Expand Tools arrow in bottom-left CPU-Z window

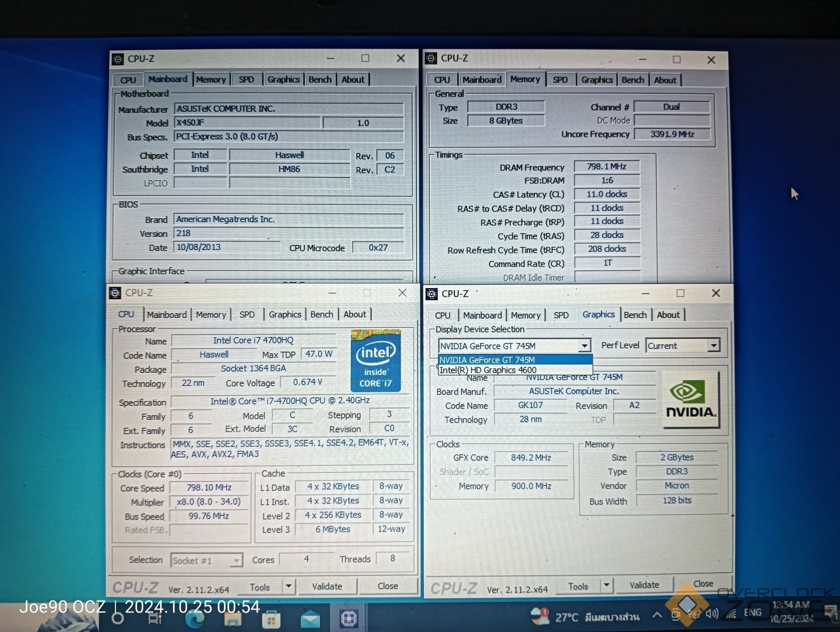[x=288, y=586]
